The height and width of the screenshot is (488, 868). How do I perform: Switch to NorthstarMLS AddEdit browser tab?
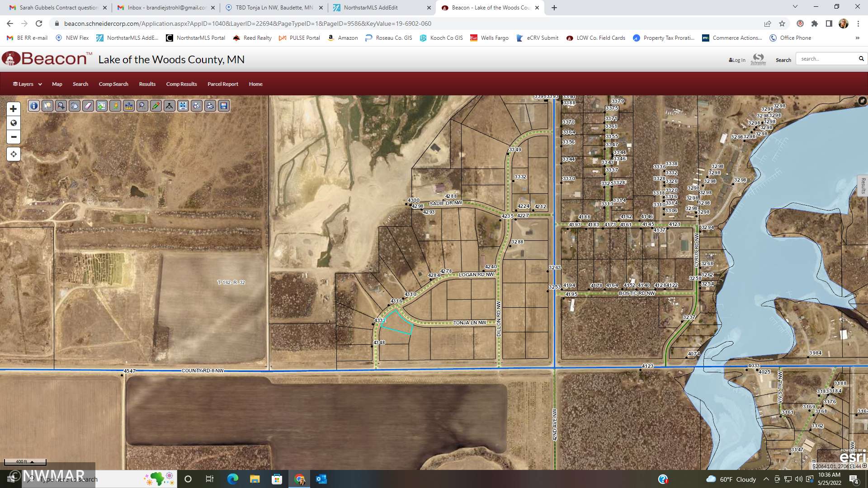pyautogui.click(x=382, y=8)
